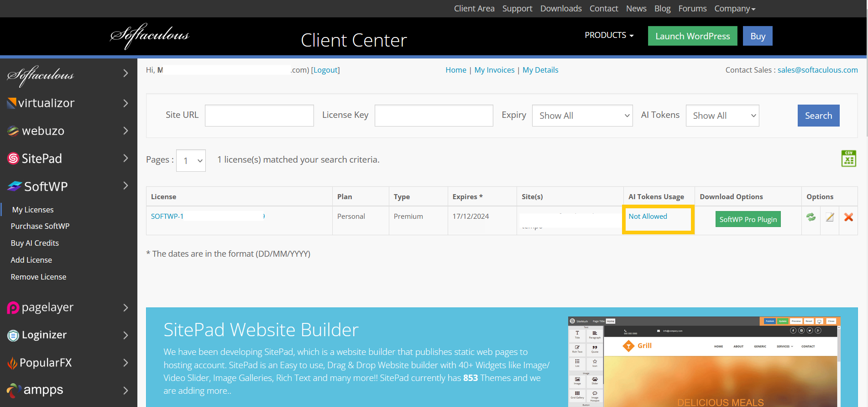Viewport: 868px width, 407px height.
Task: Click the AMPPS logo icon in sidebar
Action: click(14, 390)
